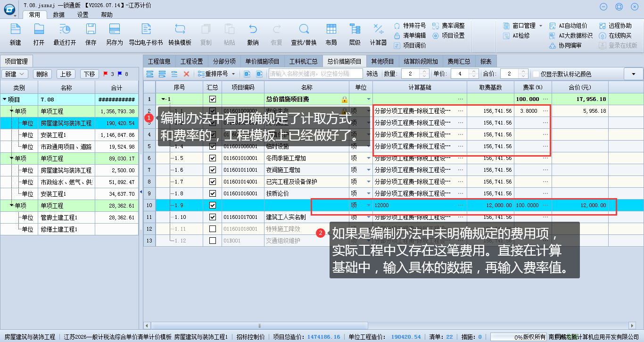Collapse 单项工程 node totaling 28,362.61
Screen dimensions: 644x342
click(11, 206)
